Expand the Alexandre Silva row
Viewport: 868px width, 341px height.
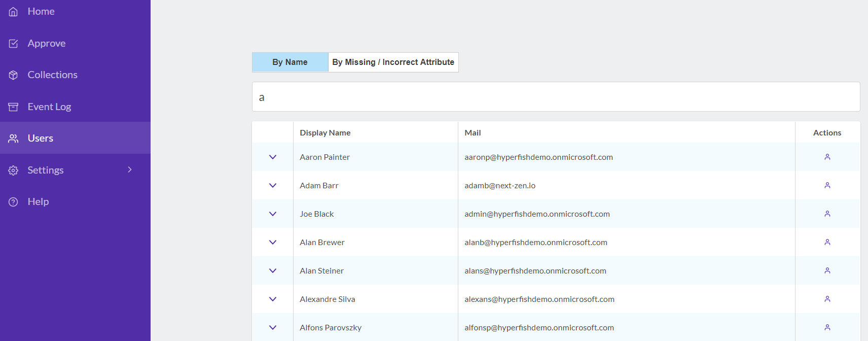273,299
